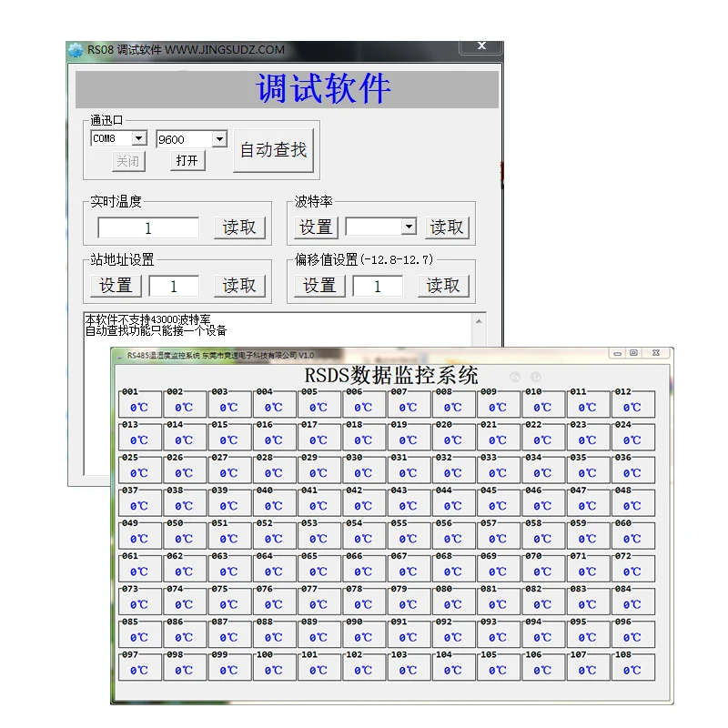This screenshot has height=728, width=728.
Task: Select channel 037 temperature cell
Action: (140, 503)
